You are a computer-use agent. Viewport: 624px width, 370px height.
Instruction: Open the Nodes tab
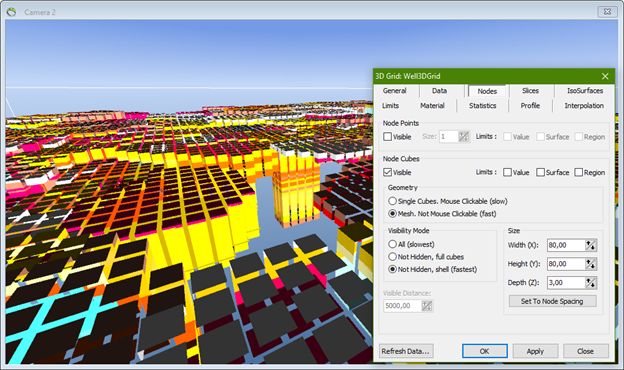[487, 91]
